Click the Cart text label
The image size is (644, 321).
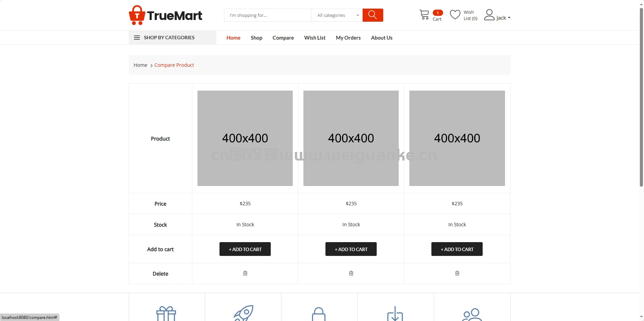437,19
